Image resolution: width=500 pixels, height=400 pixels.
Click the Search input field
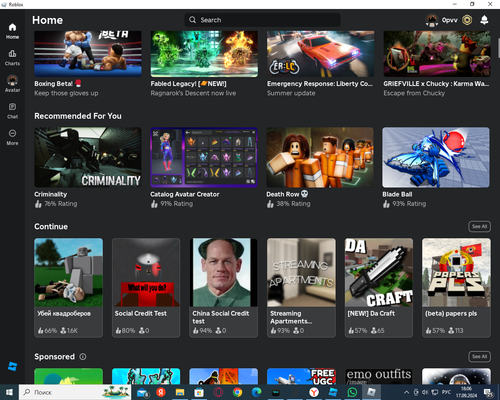pyautogui.click(x=262, y=20)
